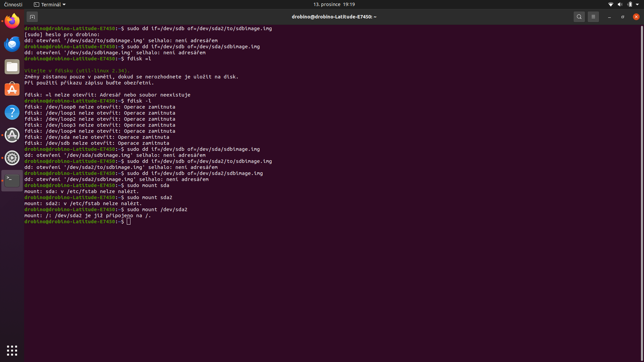The image size is (644, 362).
Task: Open the date and time calendar
Action: 334,4
